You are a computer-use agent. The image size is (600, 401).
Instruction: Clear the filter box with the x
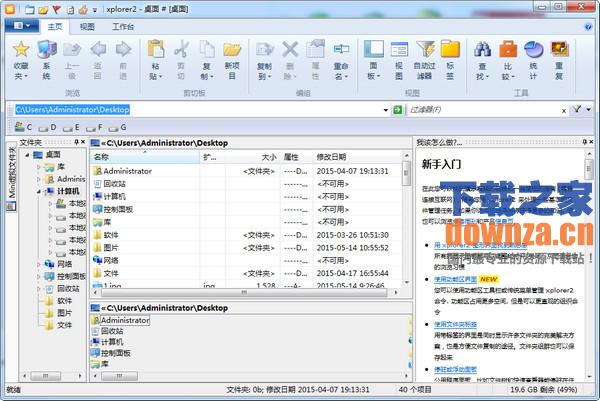tap(564, 111)
